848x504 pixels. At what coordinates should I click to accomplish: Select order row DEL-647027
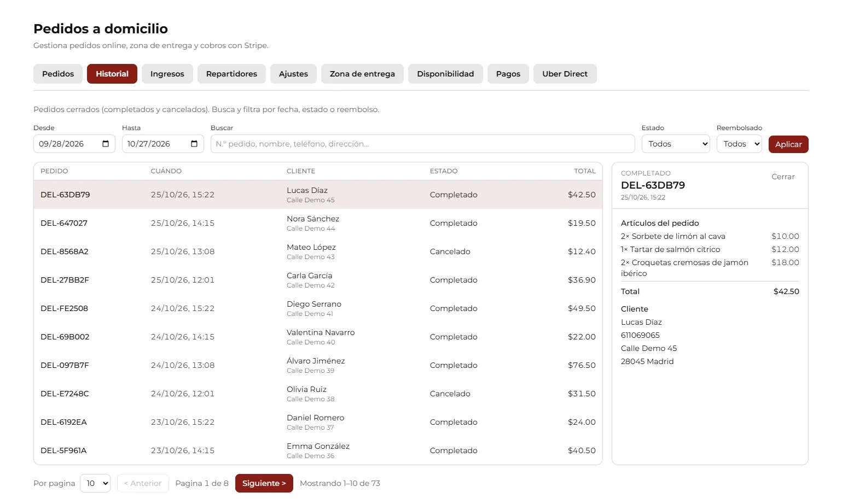[x=318, y=223]
